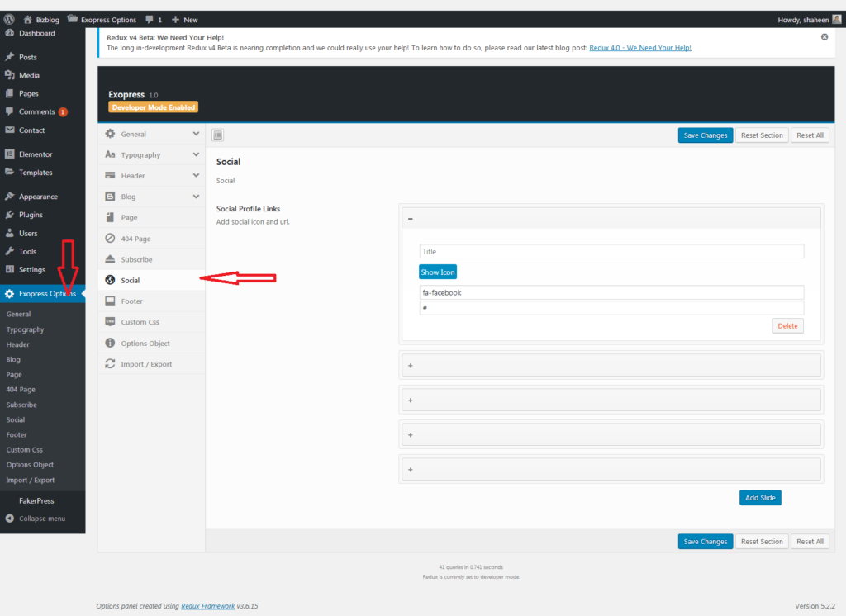Collapse the first social slide with minus
The width and height of the screenshot is (846, 616).
point(411,219)
